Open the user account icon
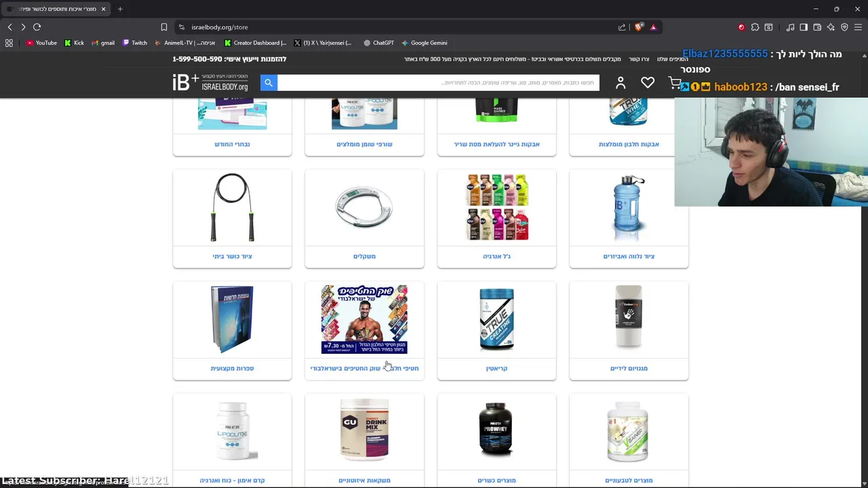 tap(620, 83)
